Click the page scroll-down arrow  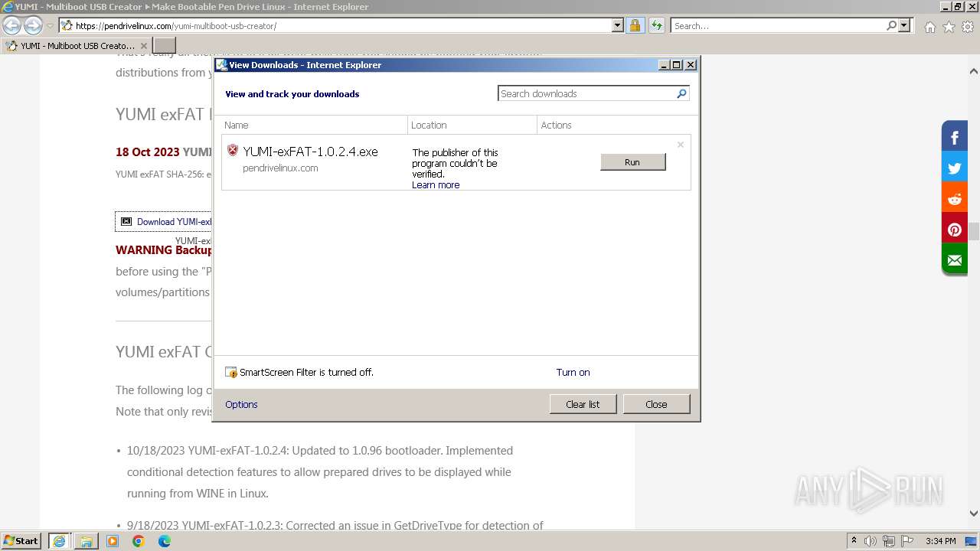[x=973, y=514]
